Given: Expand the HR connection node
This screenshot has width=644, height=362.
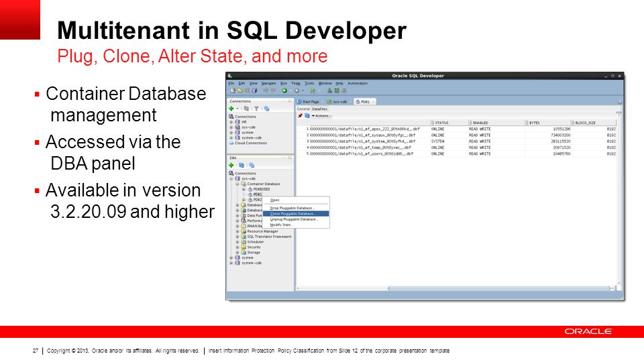Looking at the screenshot, I should point(231,122).
